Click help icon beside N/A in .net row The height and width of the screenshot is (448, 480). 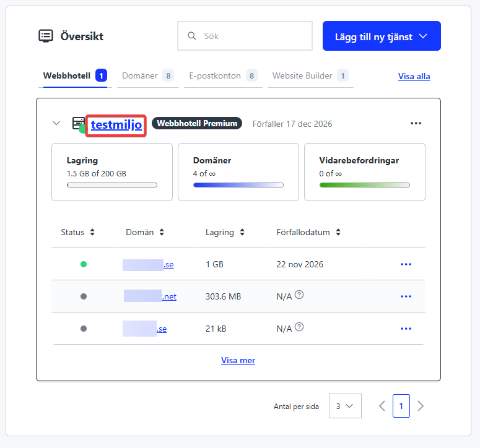[x=299, y=295]
